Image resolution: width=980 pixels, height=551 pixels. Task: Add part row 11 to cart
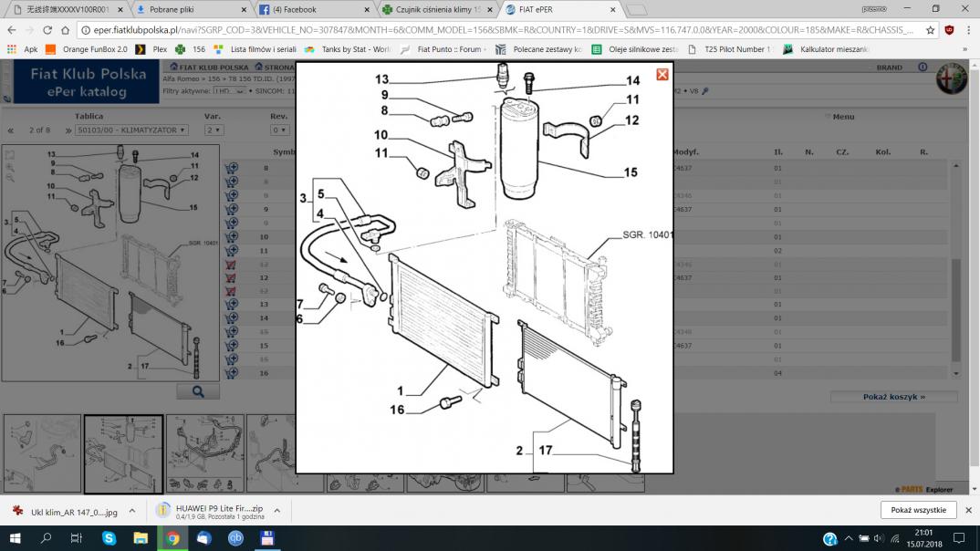click(x=232, y=251)
